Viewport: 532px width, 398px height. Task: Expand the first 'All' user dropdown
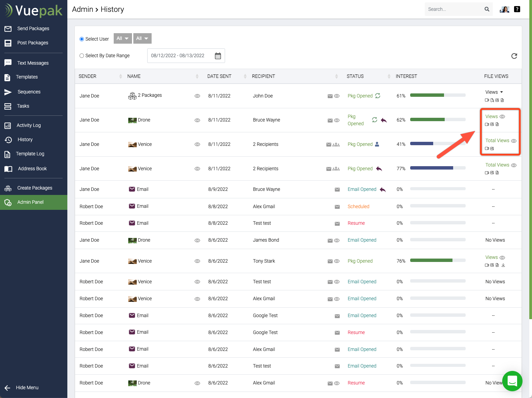coord(123,39)
